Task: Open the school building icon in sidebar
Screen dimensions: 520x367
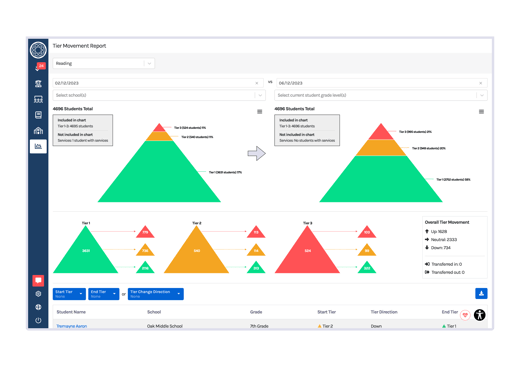Action: 38,130
